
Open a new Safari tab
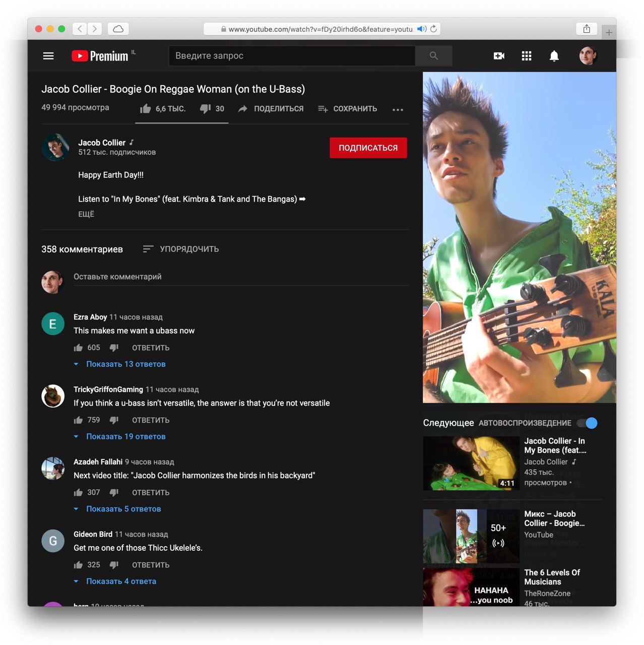[x=609, y=32]
